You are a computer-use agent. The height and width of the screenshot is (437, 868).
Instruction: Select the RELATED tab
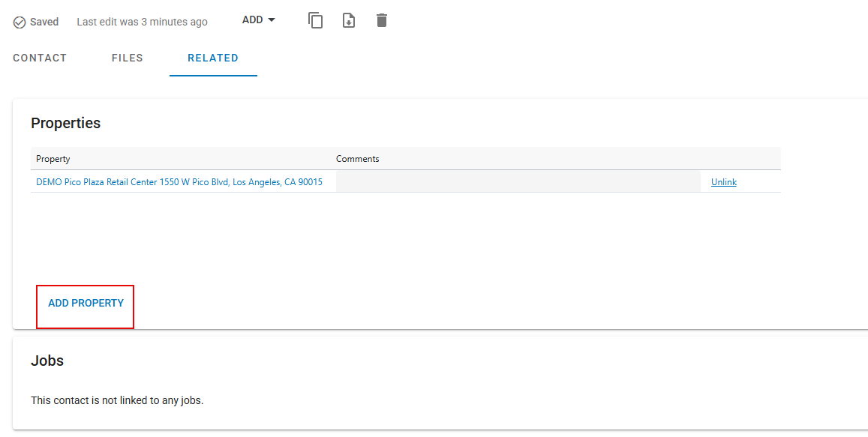pos(213,58)
